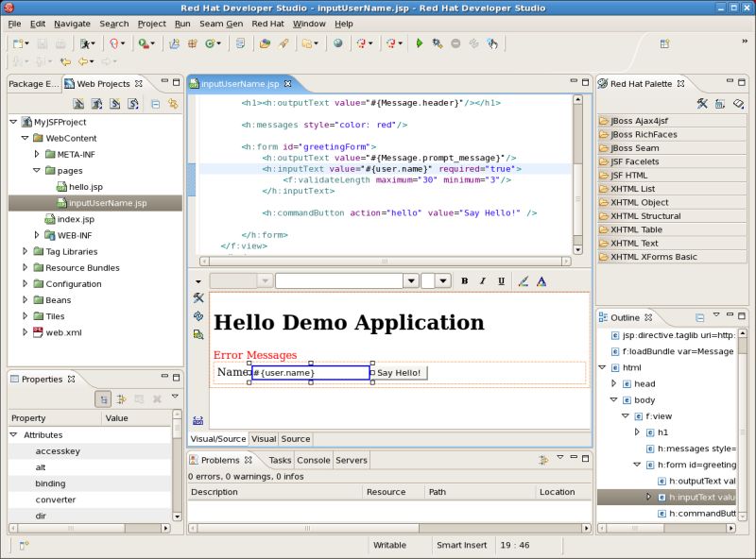
Task: Toggle Link with Editor in Web Projects view
Action: 173,104
